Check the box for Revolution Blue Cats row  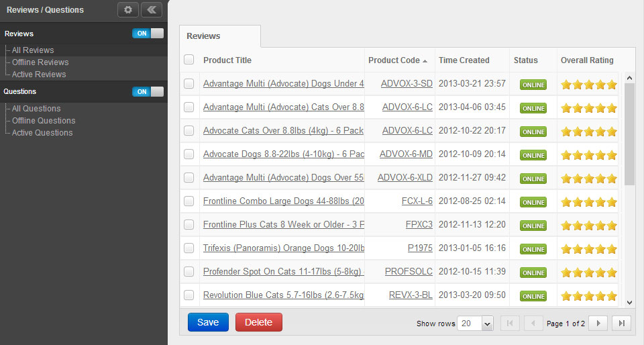pos(189,295)
